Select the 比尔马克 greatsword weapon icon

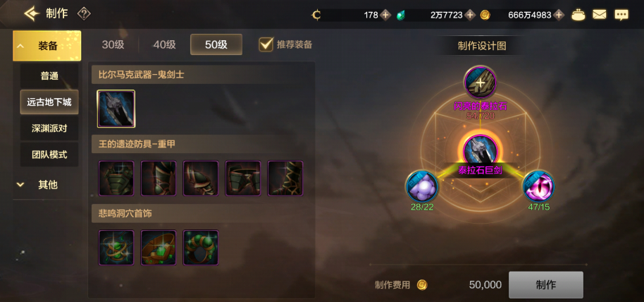pyautogui.click(x=116, y=109)
